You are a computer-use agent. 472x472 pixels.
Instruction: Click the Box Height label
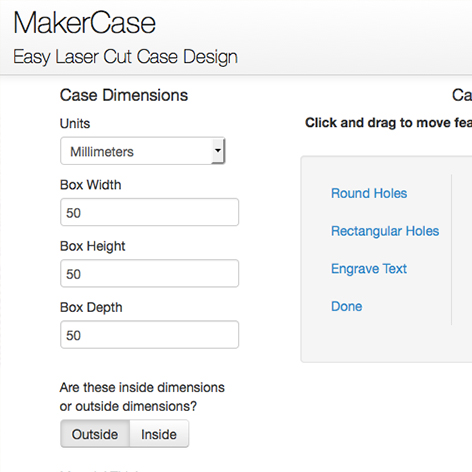tap(93, 246)
